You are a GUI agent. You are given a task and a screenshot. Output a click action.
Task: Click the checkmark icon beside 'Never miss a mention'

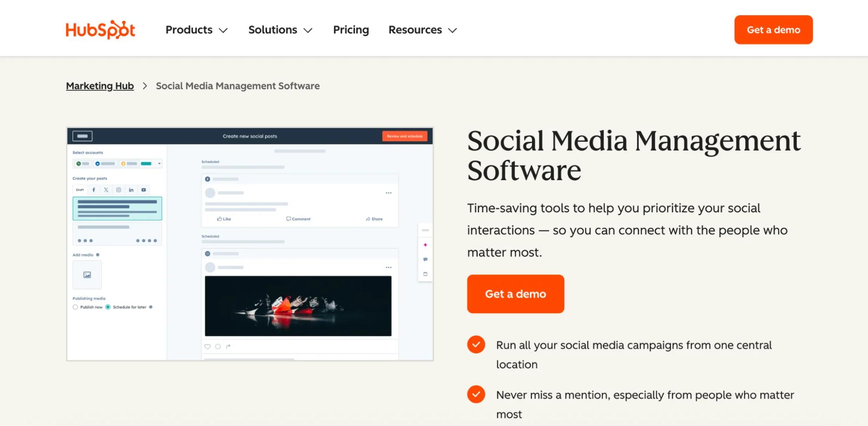point(476,394)
